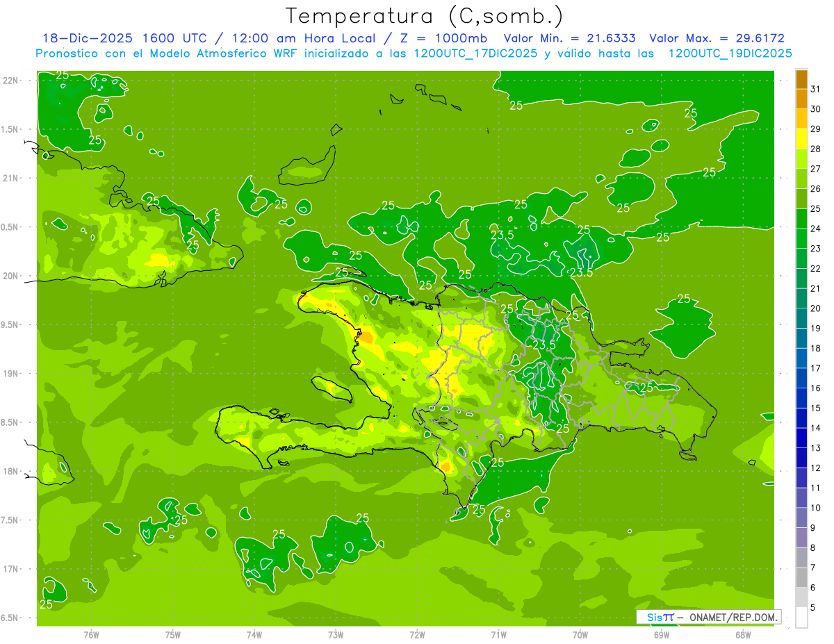Screen dimensions: 834x644
Task: Click the "20" colorbar scale label
Action: pos(816,308)
